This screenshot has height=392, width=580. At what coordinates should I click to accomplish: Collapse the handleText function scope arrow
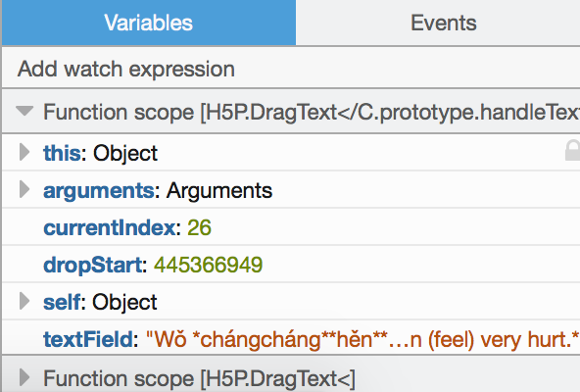pos(24,111)
